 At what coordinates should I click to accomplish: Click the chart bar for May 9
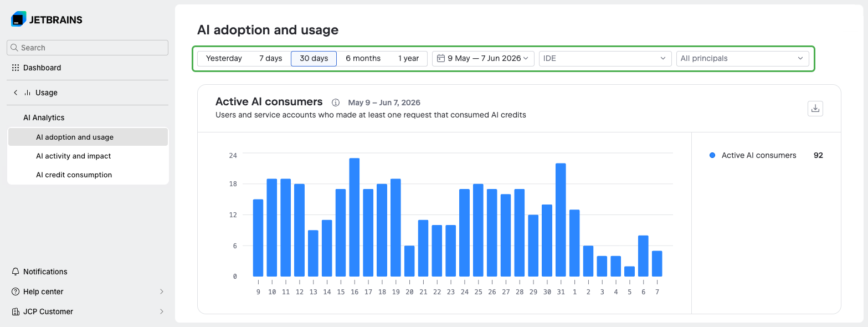coord(258,238)
